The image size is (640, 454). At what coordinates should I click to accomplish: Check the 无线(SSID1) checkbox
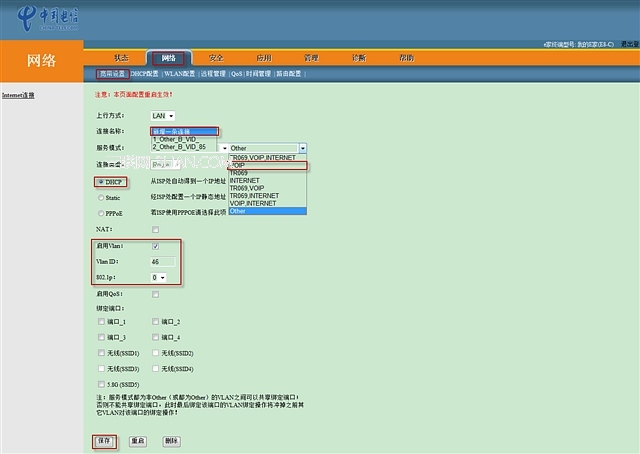pyautogui.click(x=101, y=353)
